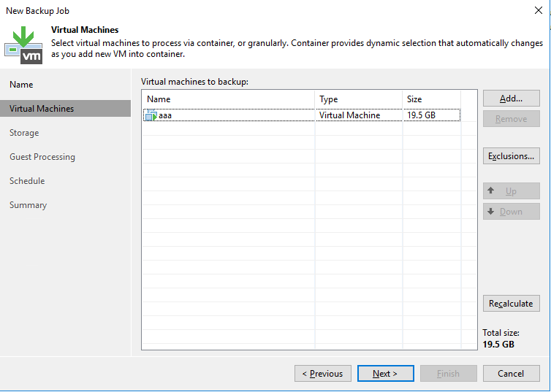Click the Finish button
This screenshot has height=392, width=551.
449,374
